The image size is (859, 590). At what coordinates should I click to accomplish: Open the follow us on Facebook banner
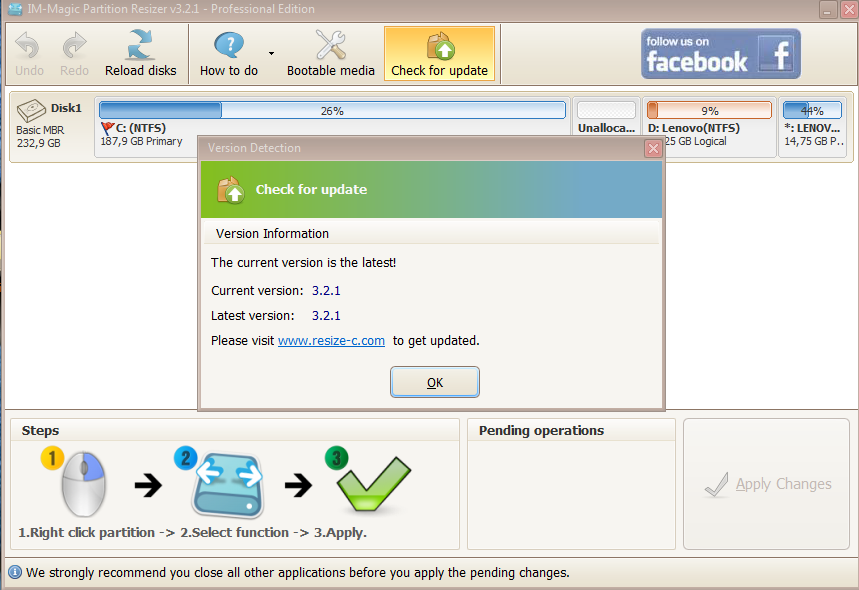pyautogui.click(x=721, y=54)
